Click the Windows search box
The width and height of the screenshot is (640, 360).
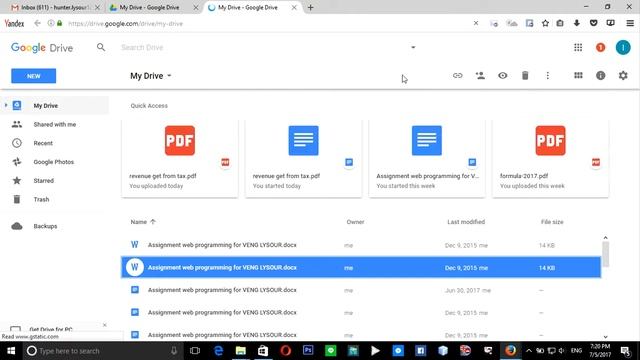(102, 351)
